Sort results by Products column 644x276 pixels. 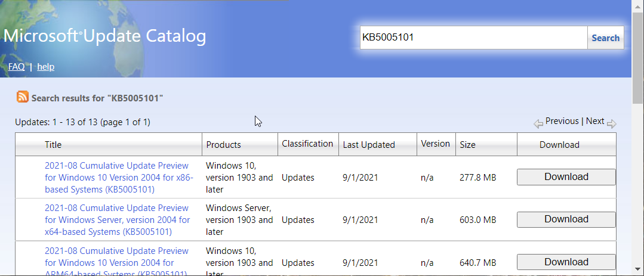point(223,145)
